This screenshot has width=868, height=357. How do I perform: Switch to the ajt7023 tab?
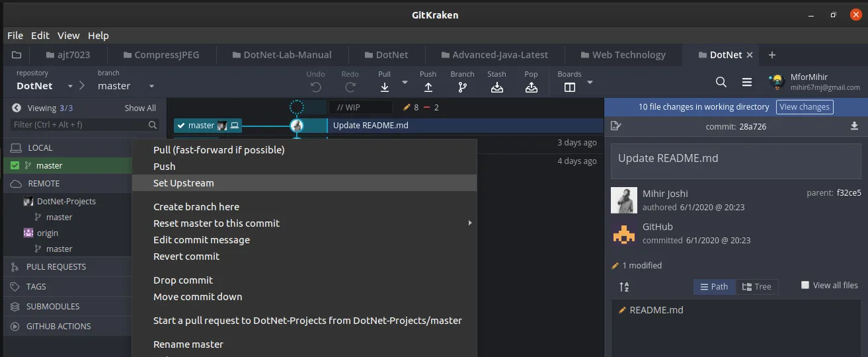(68, 55)
